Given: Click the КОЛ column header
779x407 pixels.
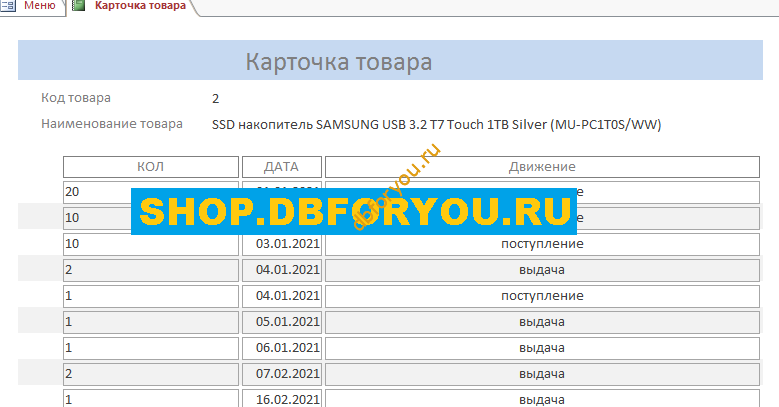Looking at the screenshot, I should click(x=151, y=167).
